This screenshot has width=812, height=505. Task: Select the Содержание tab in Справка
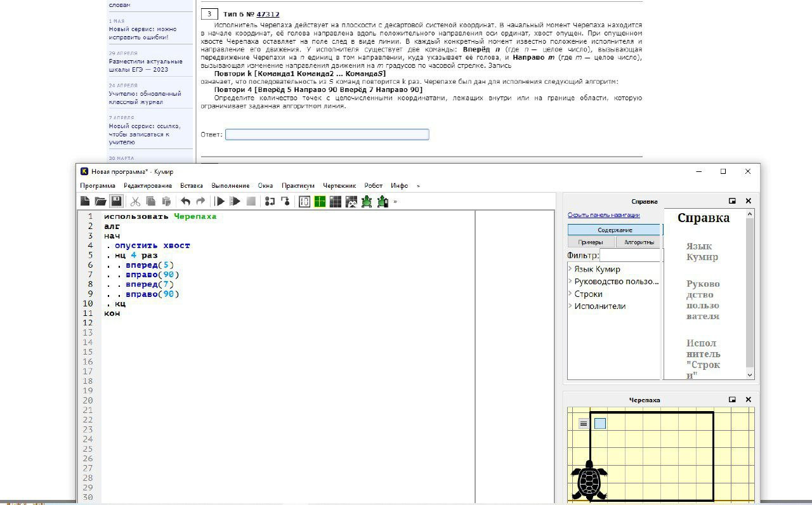(x=615, y=230)
